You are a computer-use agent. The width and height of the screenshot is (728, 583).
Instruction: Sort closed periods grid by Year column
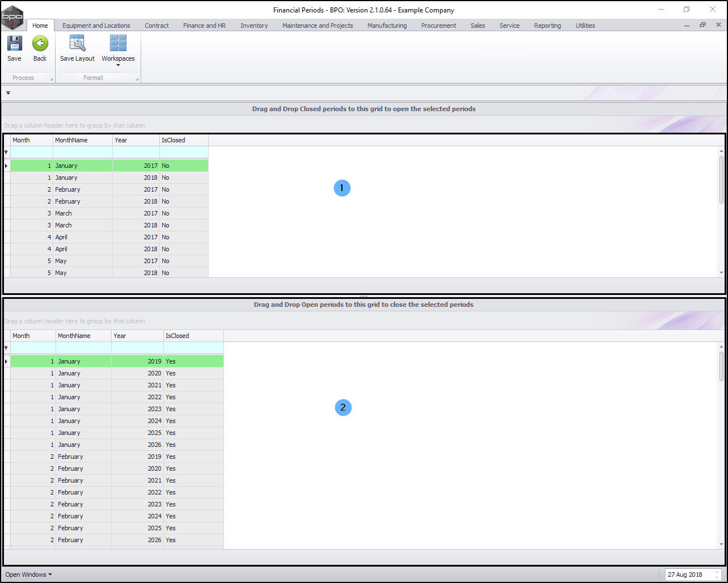coord(137,336)
